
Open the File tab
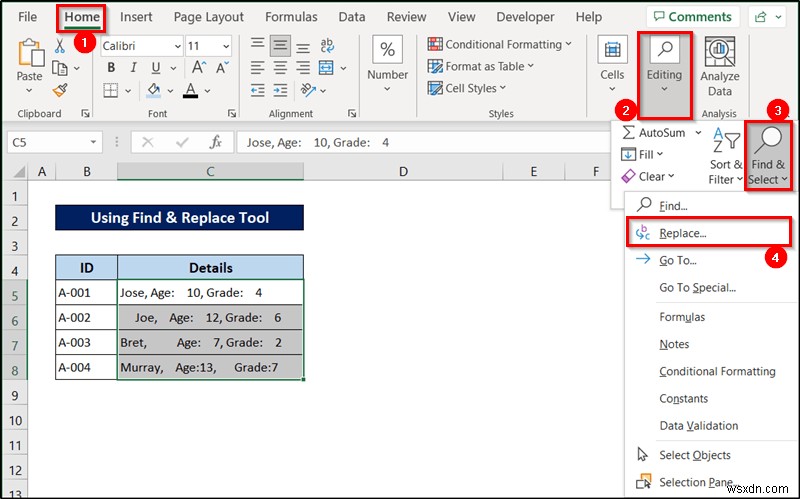pyautogui.click(x=27, y=17)
